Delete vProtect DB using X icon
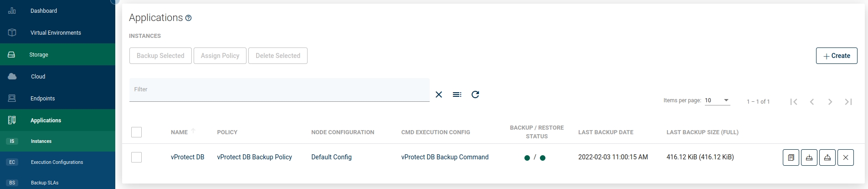The image size is (868, 189). click(846, 157)
